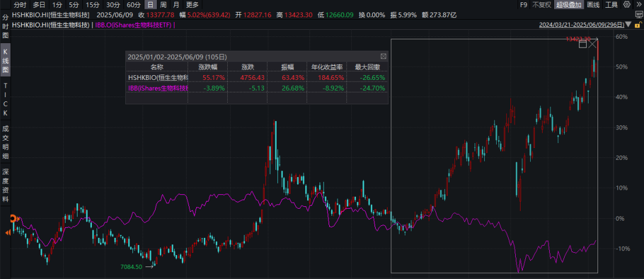
Task: Switch to 多日 period tab
Action: coord(39,5)
